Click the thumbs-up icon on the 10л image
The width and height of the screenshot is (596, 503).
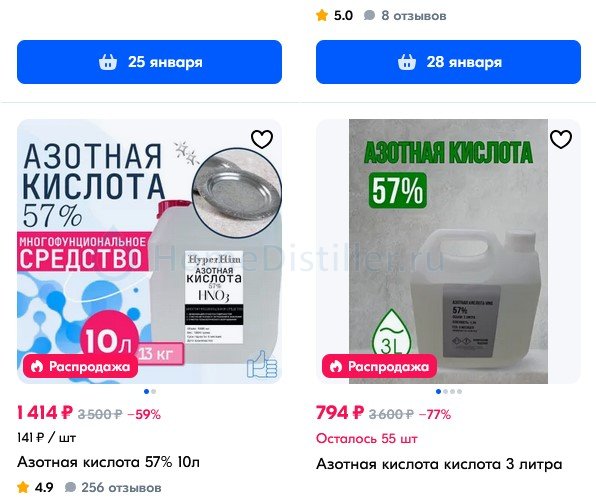click(262, 364)
